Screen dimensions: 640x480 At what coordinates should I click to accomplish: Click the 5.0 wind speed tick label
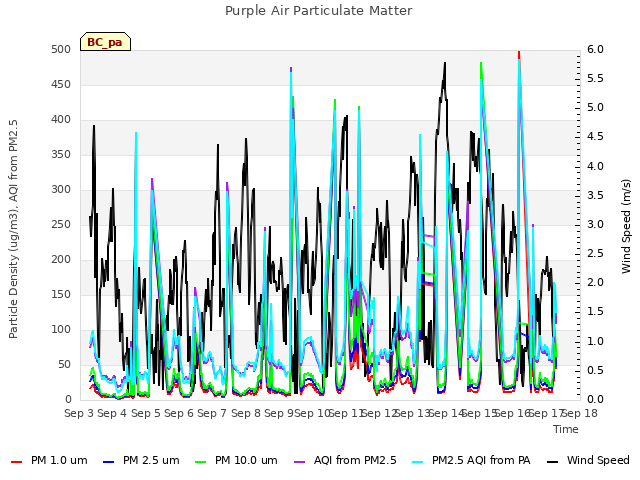coord(595,108)
